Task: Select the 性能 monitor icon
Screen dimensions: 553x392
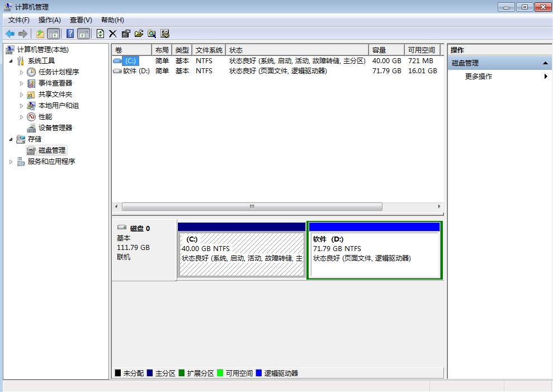Action: click(x=31, y=117)
